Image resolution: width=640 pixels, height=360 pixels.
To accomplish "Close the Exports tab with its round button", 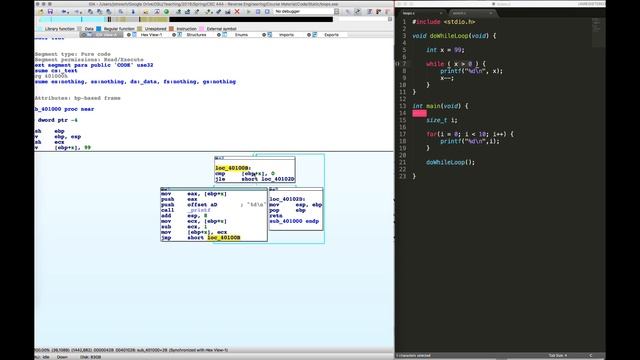I will tap(309, 35).
